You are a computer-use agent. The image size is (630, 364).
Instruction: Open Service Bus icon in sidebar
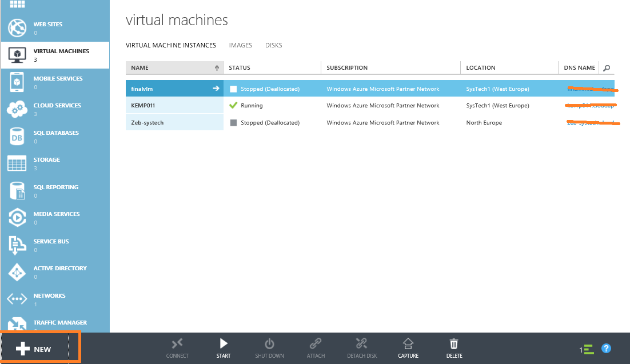(17, 245)
